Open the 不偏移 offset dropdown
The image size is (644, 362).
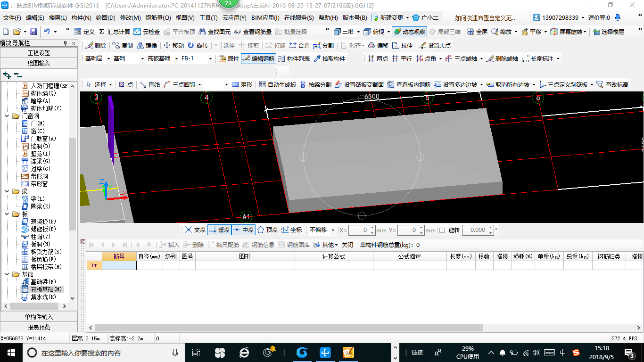tap(333, 230)
